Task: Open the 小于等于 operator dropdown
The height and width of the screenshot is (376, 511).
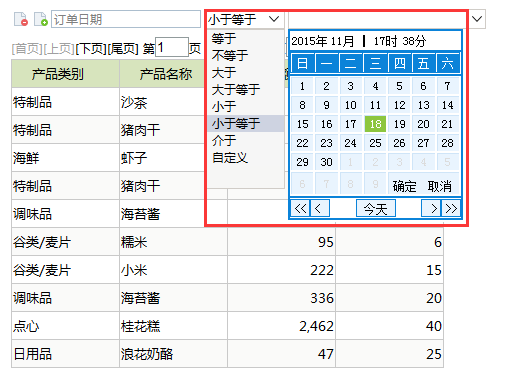Action: point(245,19)
